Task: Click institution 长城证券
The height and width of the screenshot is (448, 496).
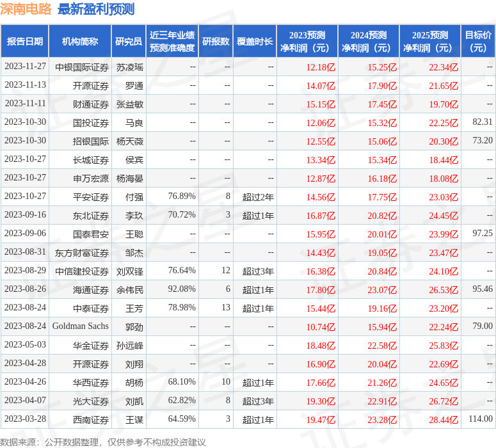Action: [91, 160]
